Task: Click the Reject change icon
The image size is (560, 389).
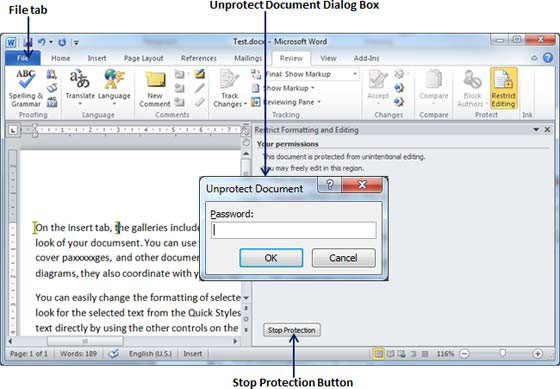Action: [399, 74]
